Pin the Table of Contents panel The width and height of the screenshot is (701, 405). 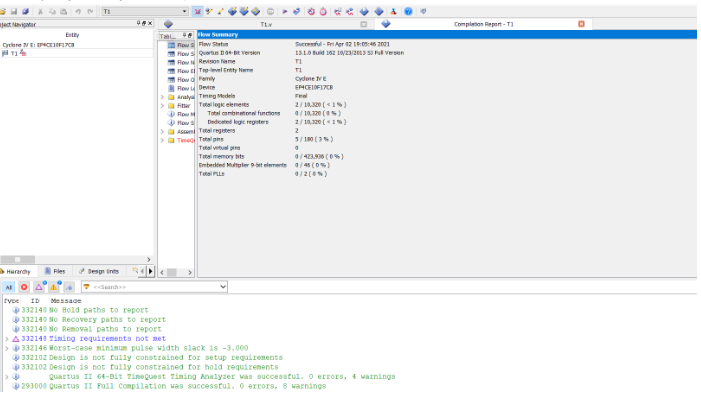[184, 35]
